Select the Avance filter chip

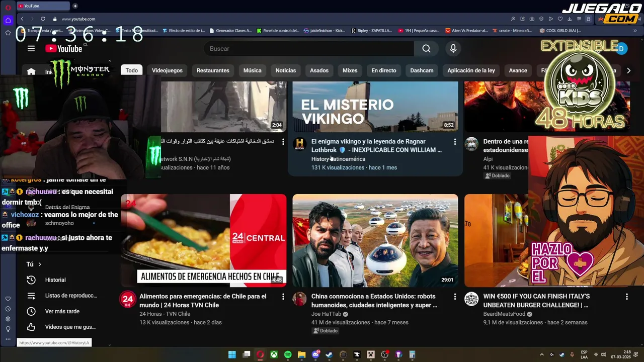(x=518, y=70)
